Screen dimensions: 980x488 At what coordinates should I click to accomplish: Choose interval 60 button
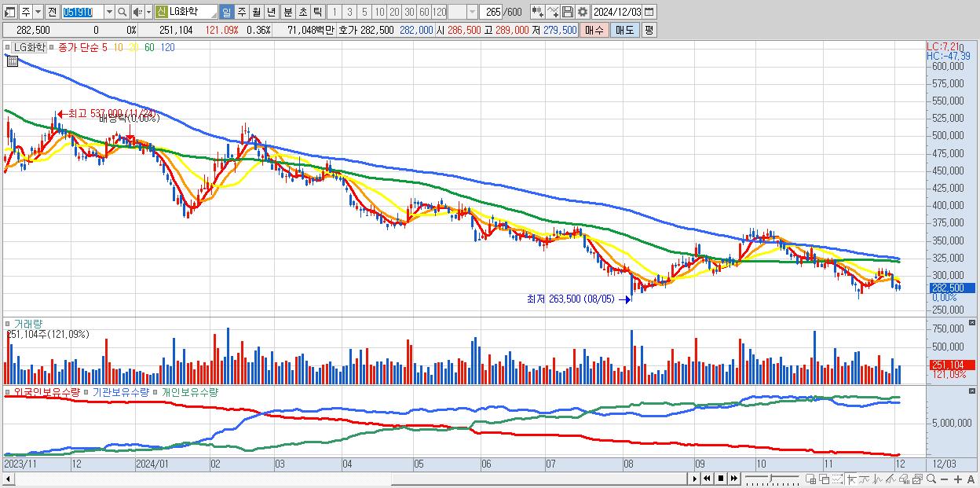[x=424, y=12]
